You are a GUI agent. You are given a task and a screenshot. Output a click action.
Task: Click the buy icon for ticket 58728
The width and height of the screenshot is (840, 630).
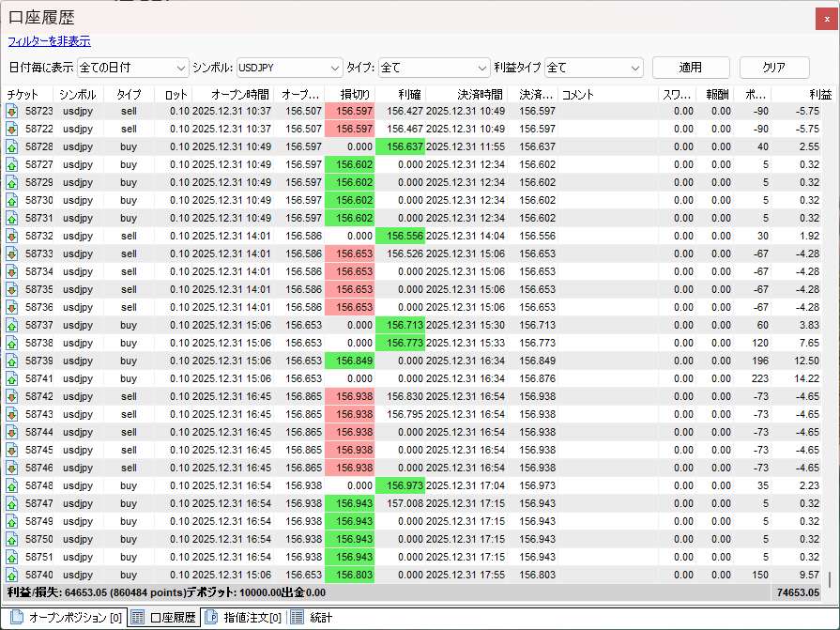(x=11, y=146)
